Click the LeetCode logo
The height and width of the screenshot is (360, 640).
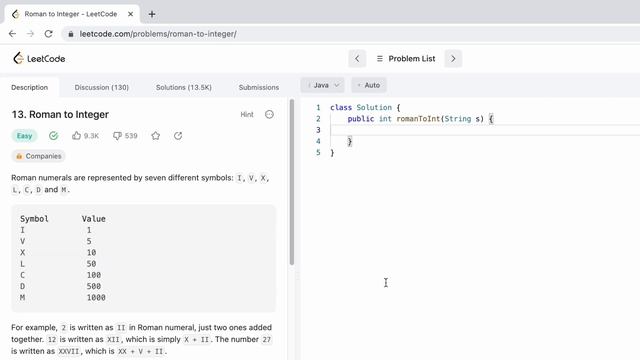(x=39, y=58)
